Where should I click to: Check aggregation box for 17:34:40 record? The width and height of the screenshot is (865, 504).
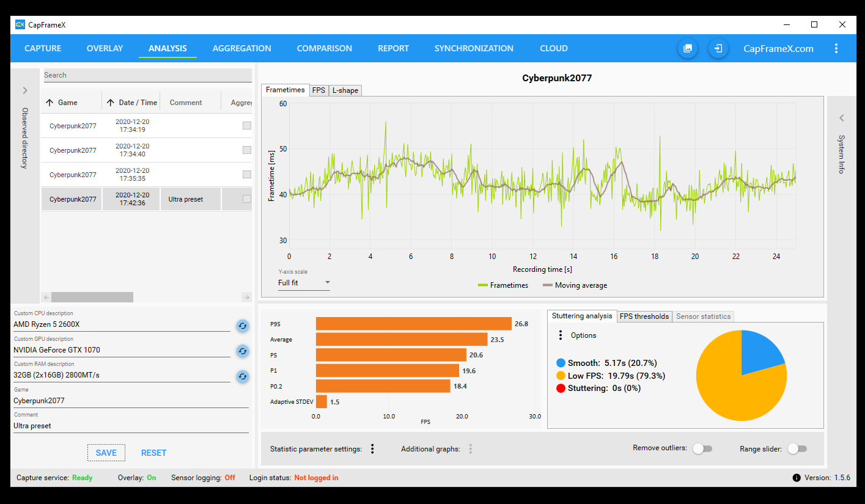[x=247, y=150]
